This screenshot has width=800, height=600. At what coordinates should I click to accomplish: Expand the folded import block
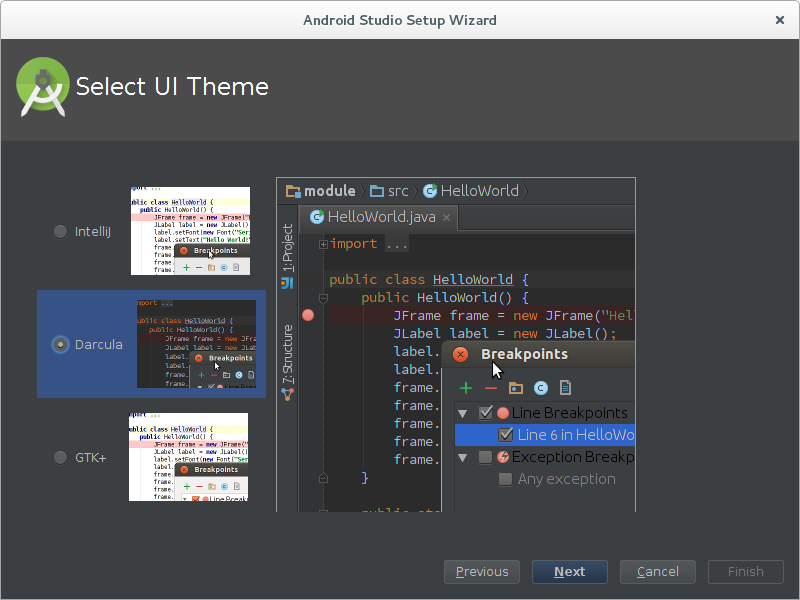tap(323, 244)
